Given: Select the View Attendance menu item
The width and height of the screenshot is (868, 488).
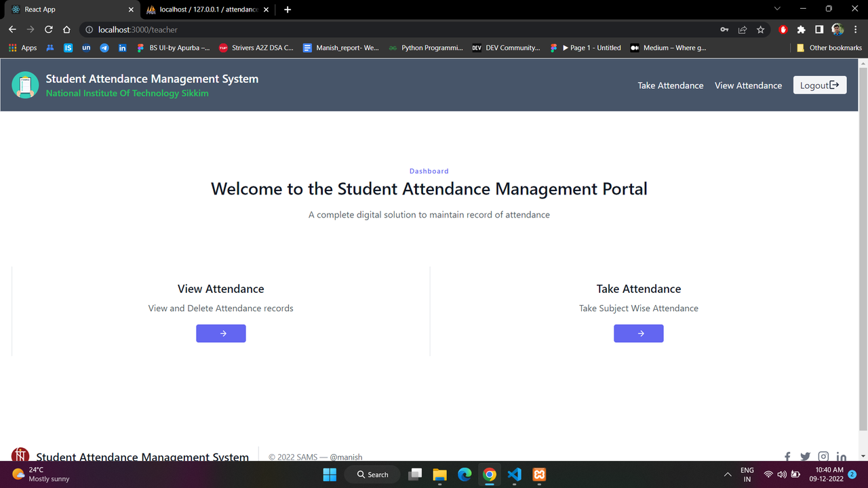Looking at the screenshot, I should (748, 85).
